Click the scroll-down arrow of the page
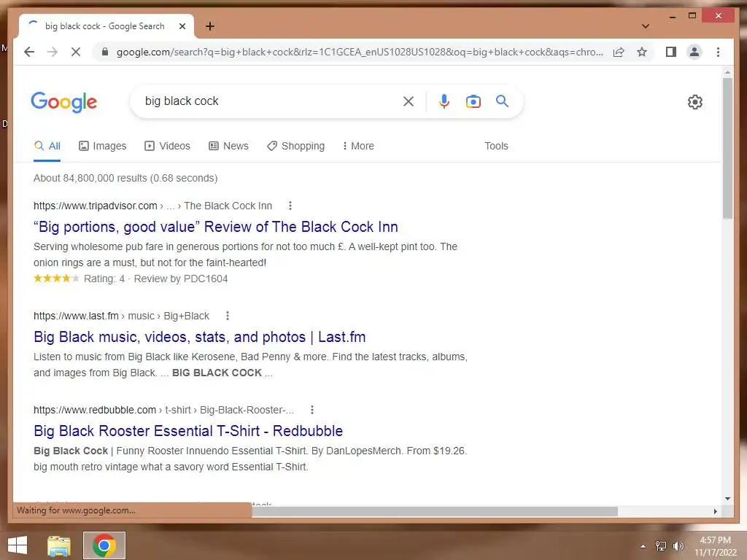This screenshot has height=560, width=747. pos(727,499)
